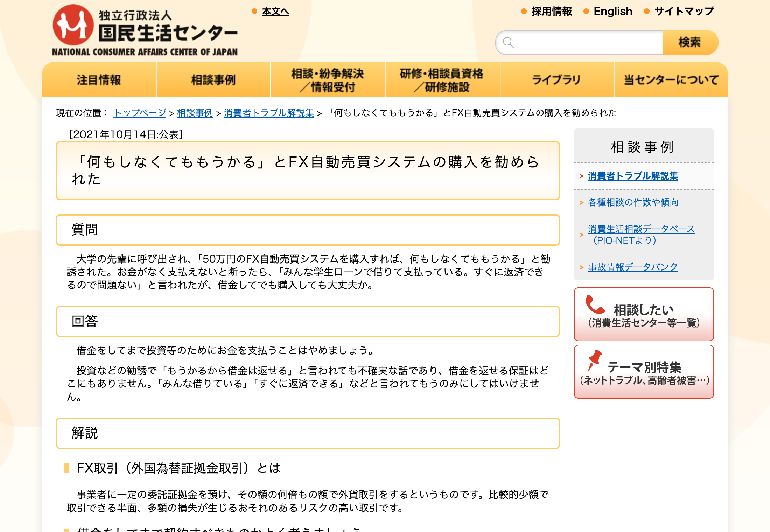Click the red pushpin icon on テーマ別特集
The width and height of the screenshot is (770, 532).
tap(595, 360)
